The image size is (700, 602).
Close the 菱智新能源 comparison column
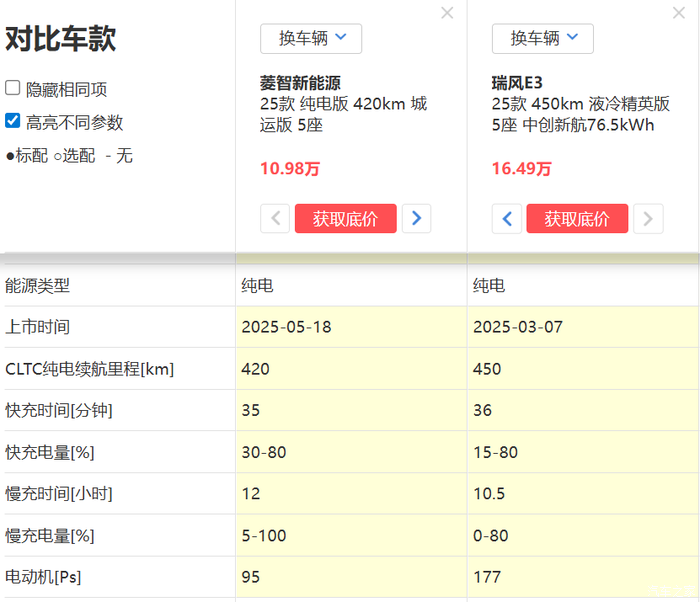click(447, 13)
